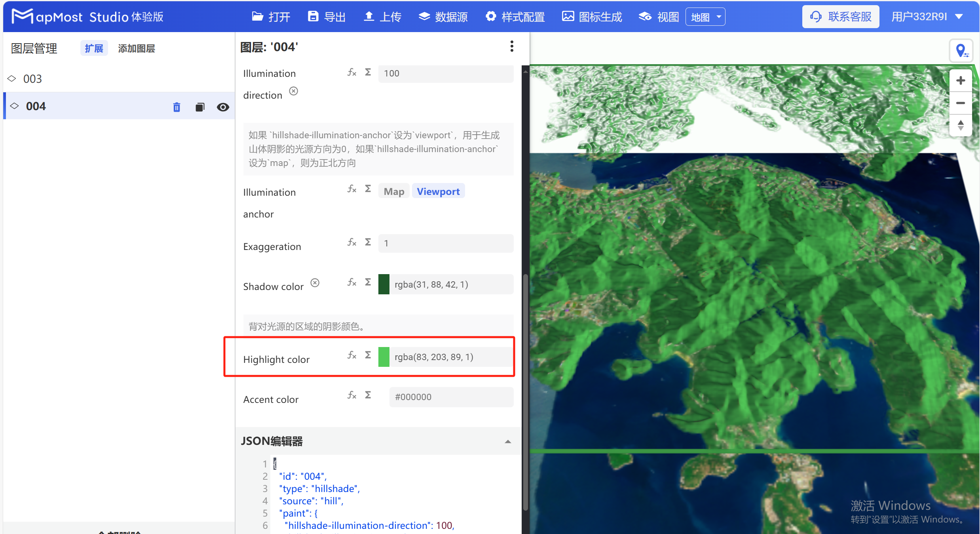Open the 数据源 menu item
The height and width of the screenshot is (534, 980).
click(x=443, y=17)
